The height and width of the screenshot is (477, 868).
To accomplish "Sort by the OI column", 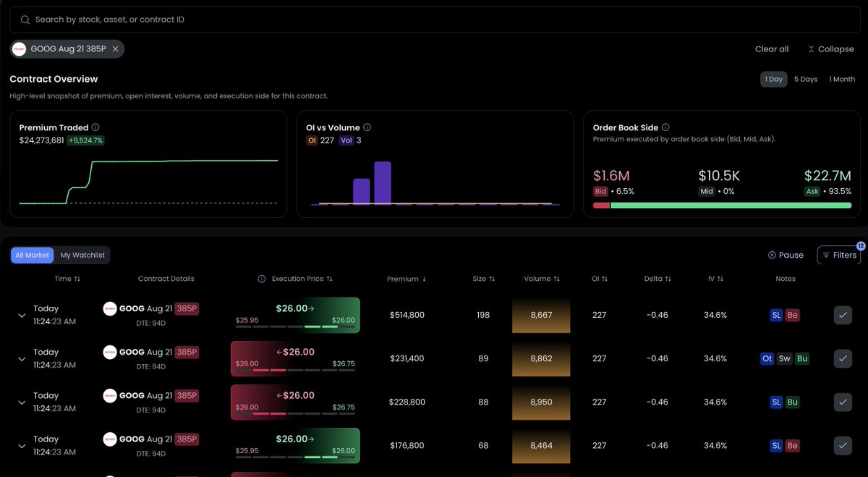I will pos(600,279).
